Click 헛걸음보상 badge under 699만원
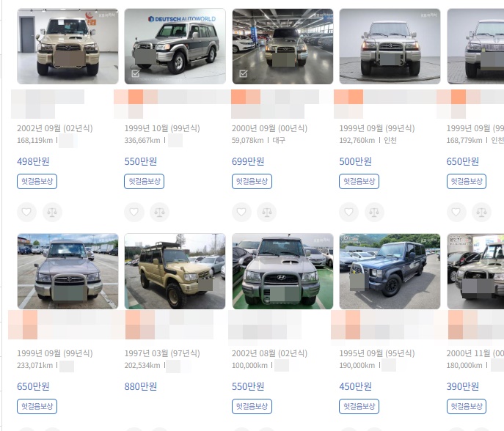Viewport: 504px width, 431px height. [252, 182]
